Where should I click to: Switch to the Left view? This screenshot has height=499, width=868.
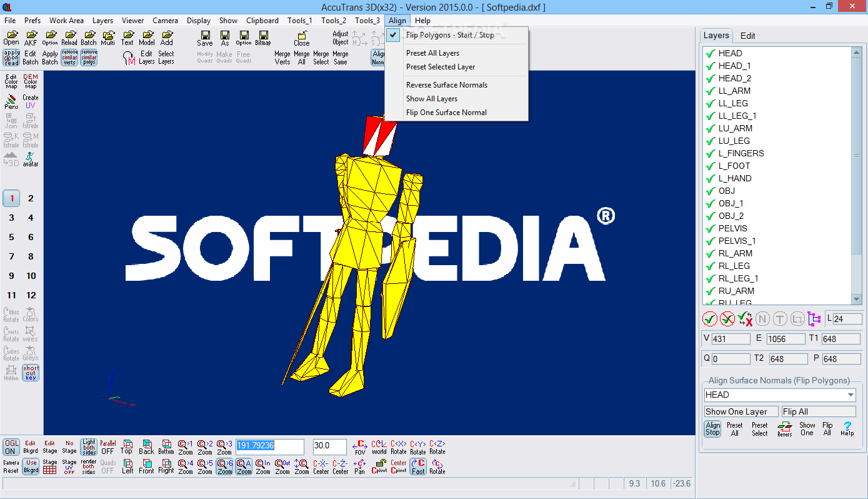[127, 466]
